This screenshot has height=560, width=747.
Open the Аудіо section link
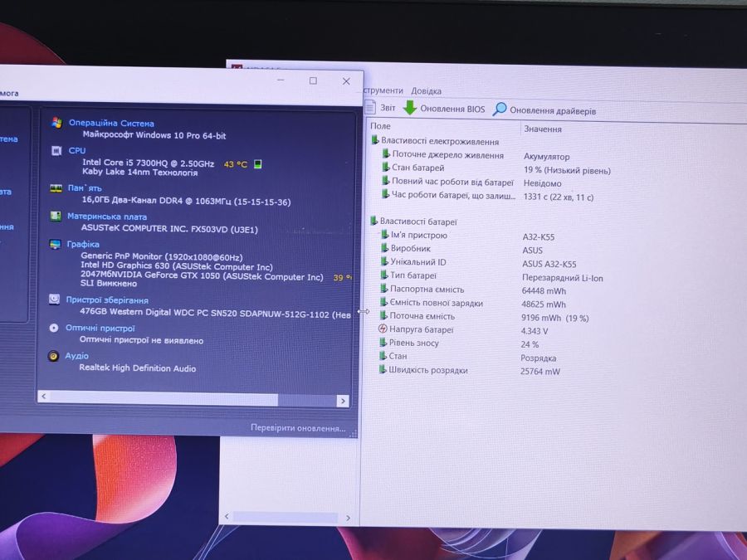(76, 356)
